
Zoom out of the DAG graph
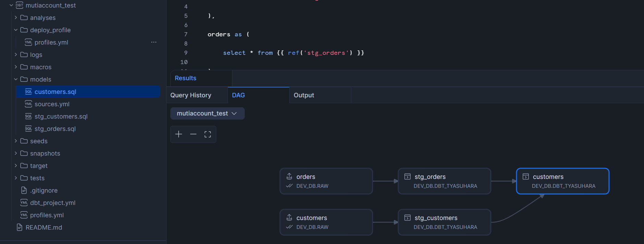click(193, 134)
